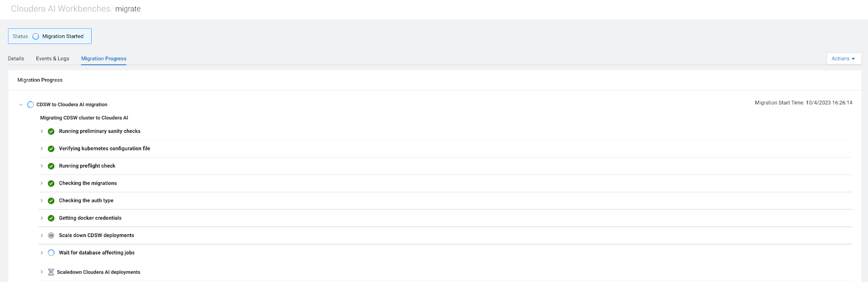Image resolution: width=868 pixels, height=282 pixels.
Task: Go to Cloudera AI Workbenches breadcrumb link
Action: (x=60, y=9)
